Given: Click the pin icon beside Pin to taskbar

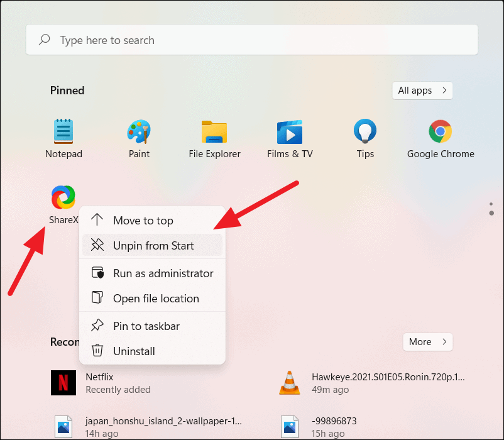Looking at the screenshot, I should coord(97,325).
